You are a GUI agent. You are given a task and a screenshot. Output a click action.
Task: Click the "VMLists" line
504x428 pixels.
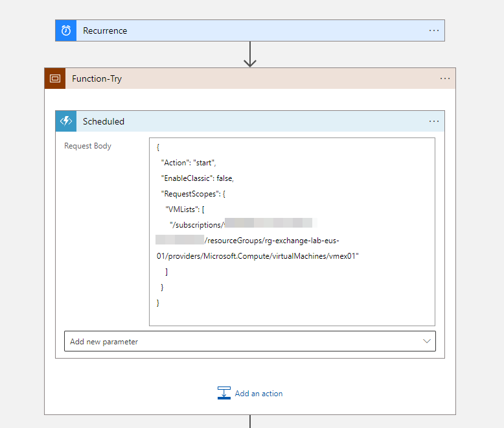185,209
